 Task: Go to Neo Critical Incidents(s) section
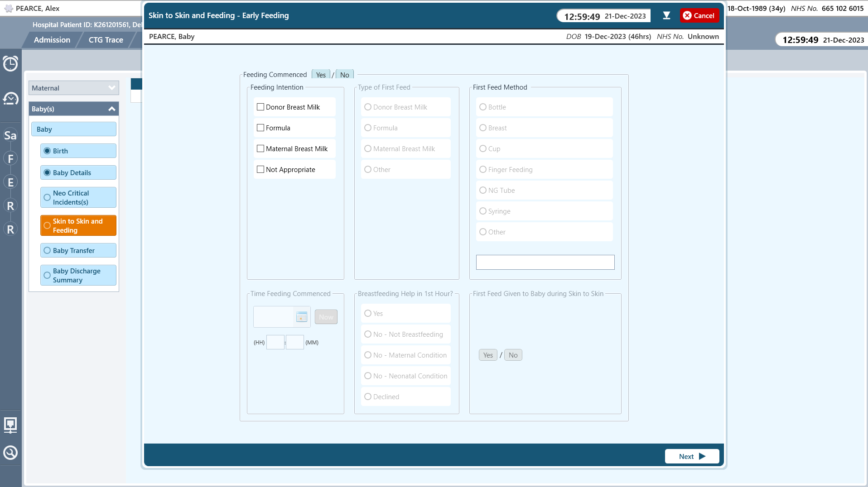pos(78,197)
